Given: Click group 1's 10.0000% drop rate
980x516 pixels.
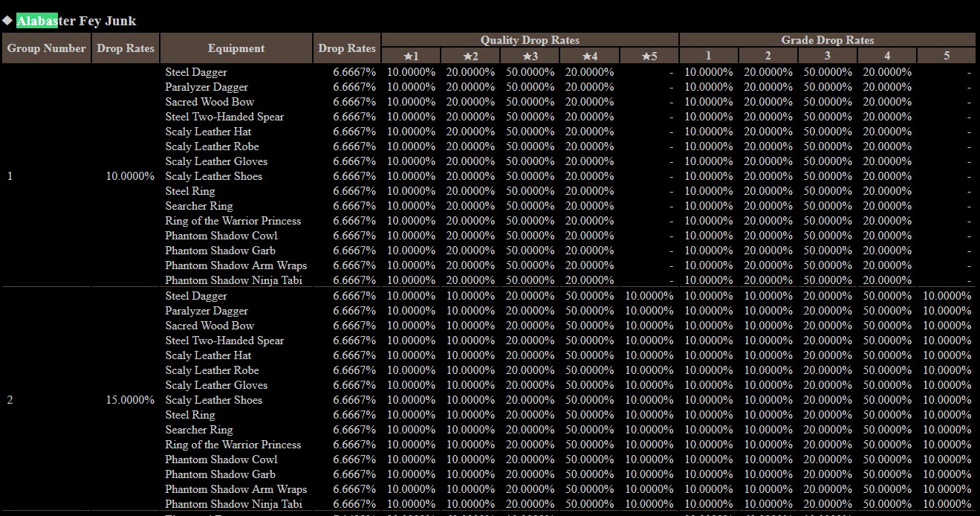Looking at the screenshot, I should 130,176.
